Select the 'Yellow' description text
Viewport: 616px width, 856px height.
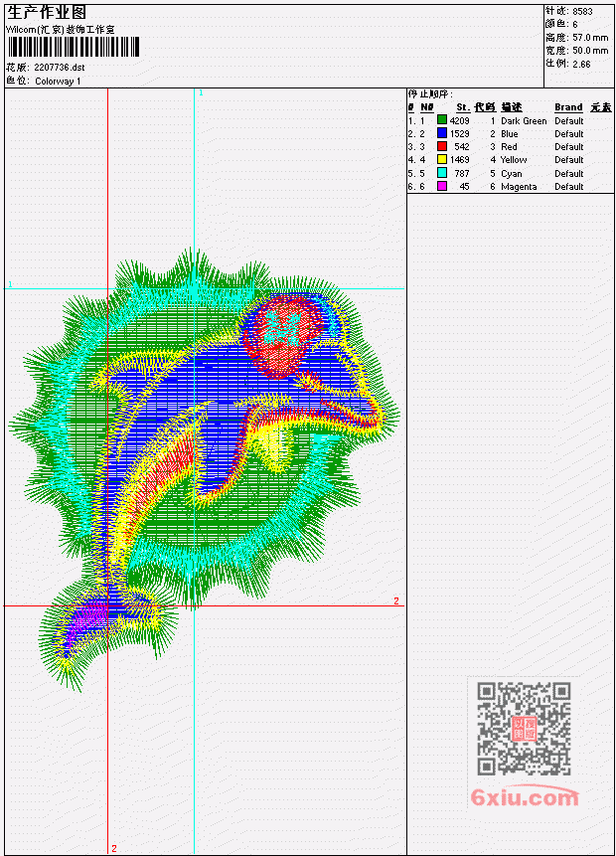[x=514, y=160]
